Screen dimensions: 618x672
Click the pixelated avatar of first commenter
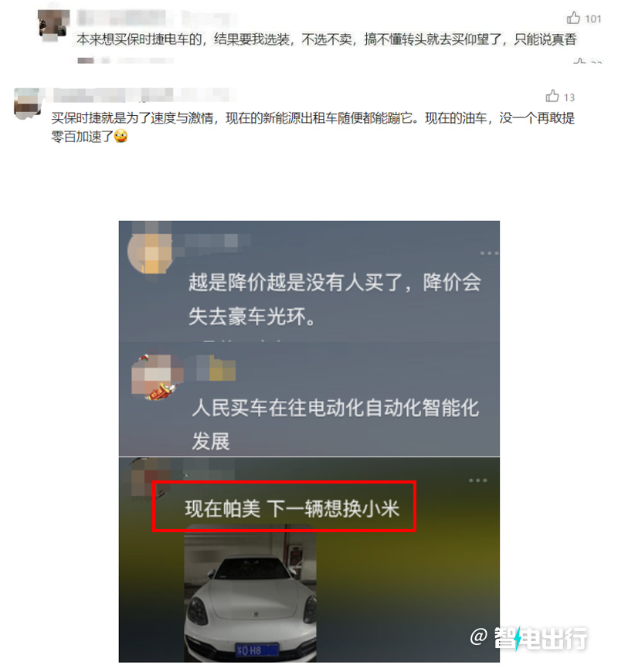coord(53,25)
